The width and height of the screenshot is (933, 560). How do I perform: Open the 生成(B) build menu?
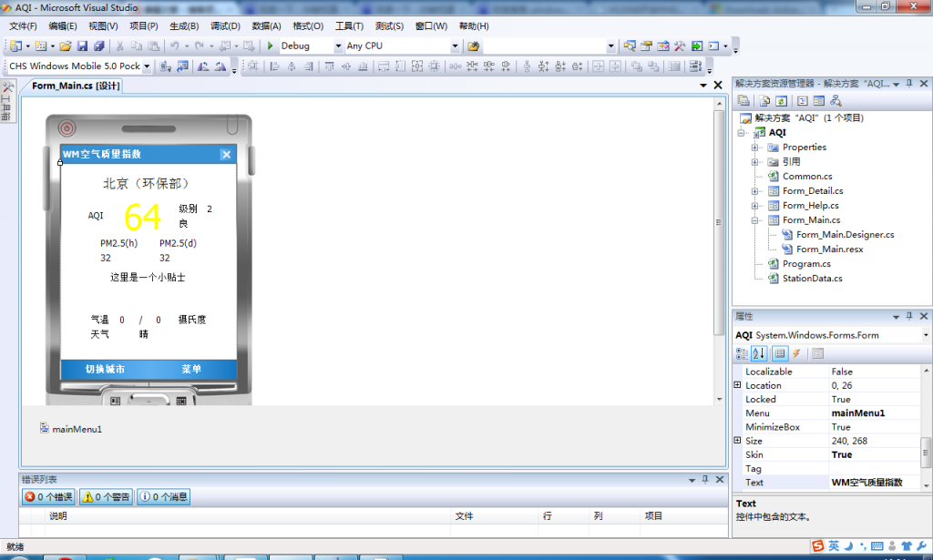coord(184,26)
